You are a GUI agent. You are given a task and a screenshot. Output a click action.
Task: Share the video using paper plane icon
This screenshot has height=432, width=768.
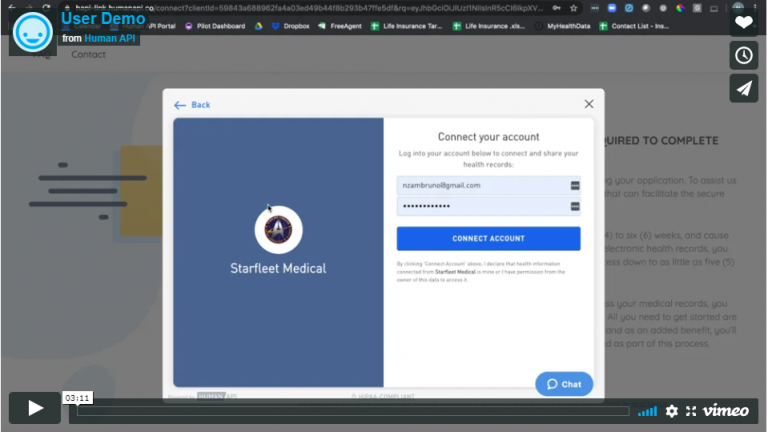(x=743, y=88)
